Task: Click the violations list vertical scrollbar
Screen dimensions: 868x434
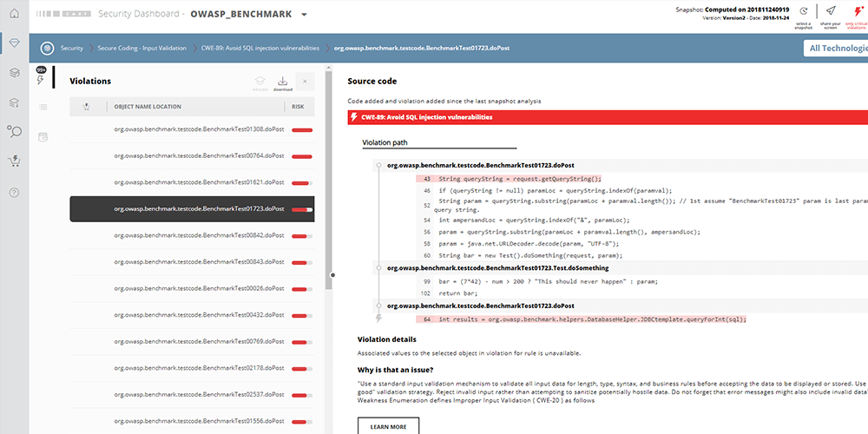Action: coord(329,181)
